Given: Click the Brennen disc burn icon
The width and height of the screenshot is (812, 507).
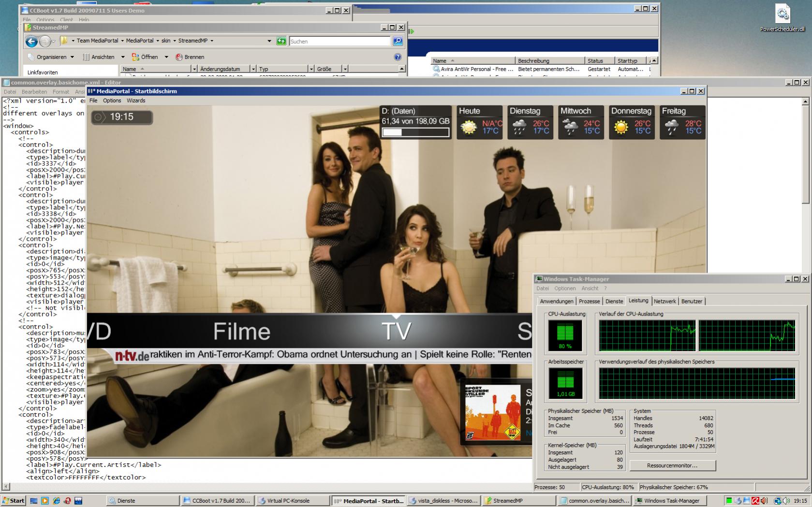Looking at the screenshot, I should 179,57.
